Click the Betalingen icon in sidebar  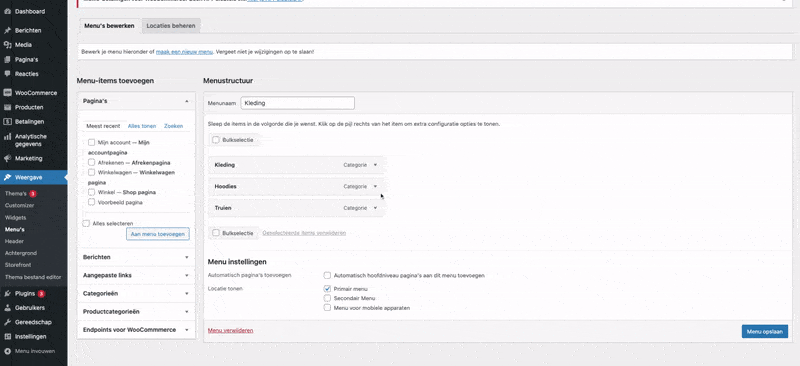click(x=7, y=121)
